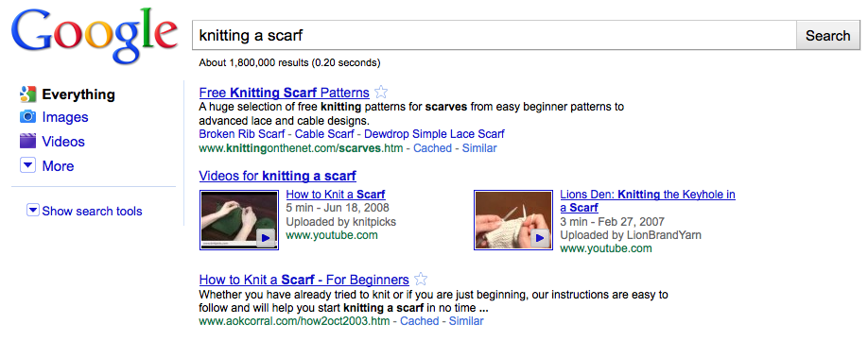The height and width of the screenshot is (341, 868).
Task: Click the Search button
Action: (x=827, y=36)
